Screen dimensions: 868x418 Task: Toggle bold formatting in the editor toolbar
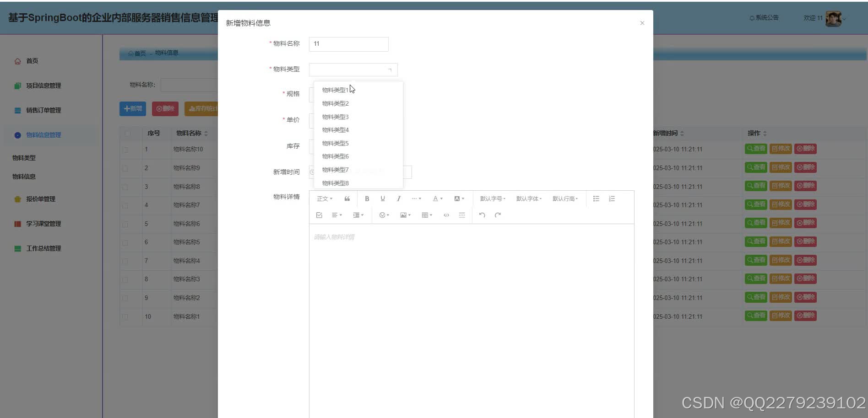tap(367, 198)
